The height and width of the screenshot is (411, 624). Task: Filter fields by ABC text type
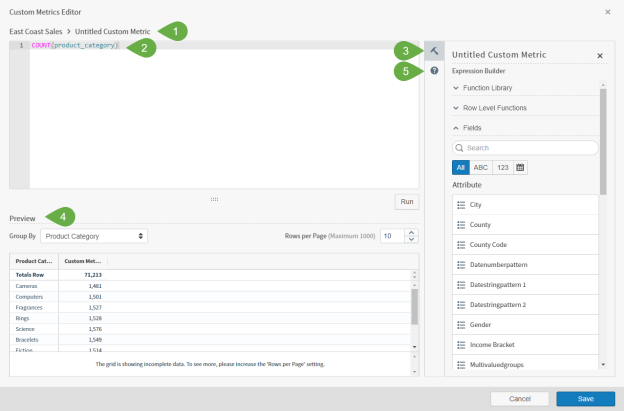click(x=480, y=168)
